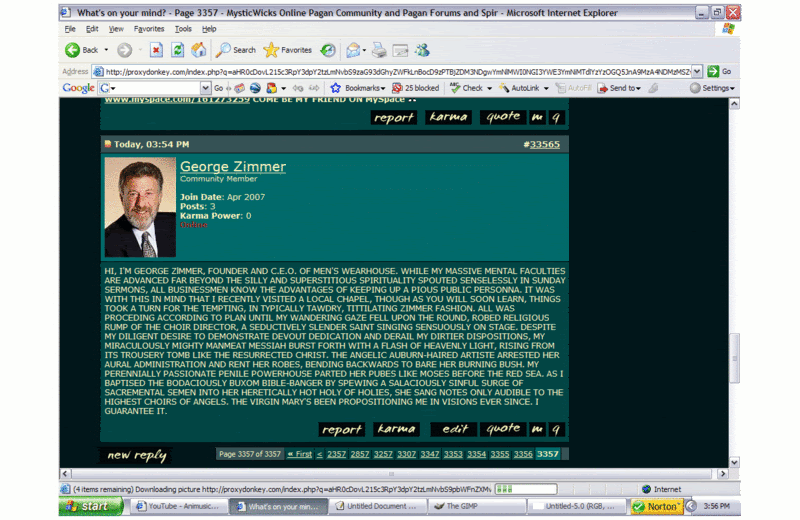Open the Favorites star panel
Image resolution: width=800 pixels, height=520 pixels.
tap(288, 50)
